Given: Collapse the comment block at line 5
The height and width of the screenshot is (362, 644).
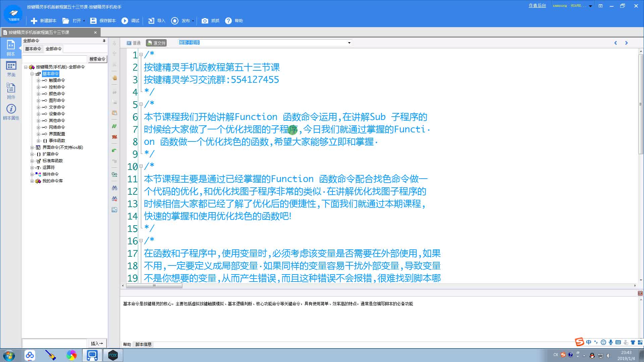Looking at the screenshot, I should tap(141, 104).
